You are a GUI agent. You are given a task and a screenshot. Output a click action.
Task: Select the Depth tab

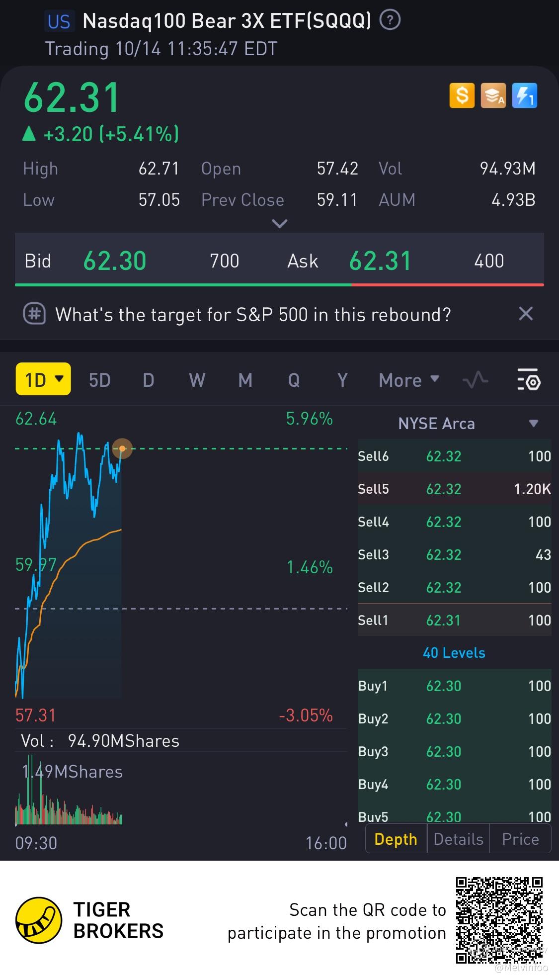(396, 839)
